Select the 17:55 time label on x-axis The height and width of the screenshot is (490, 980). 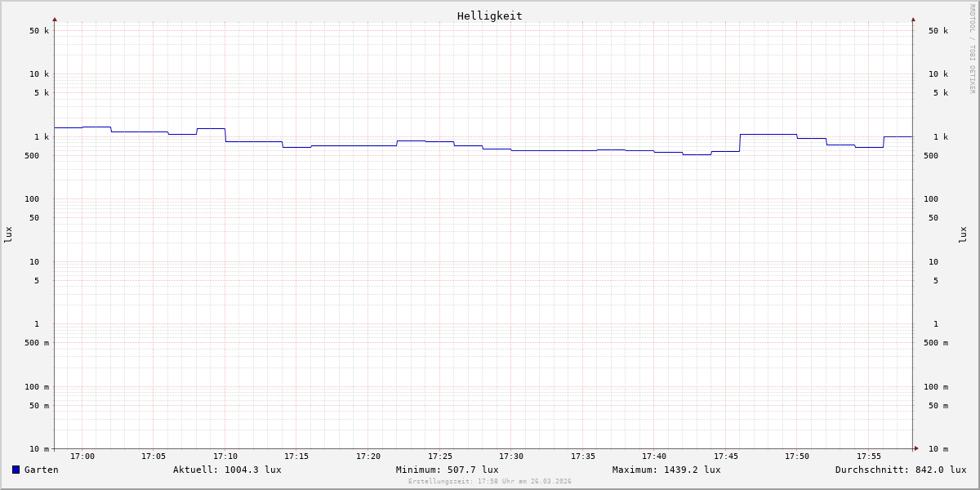pos(869,457)
